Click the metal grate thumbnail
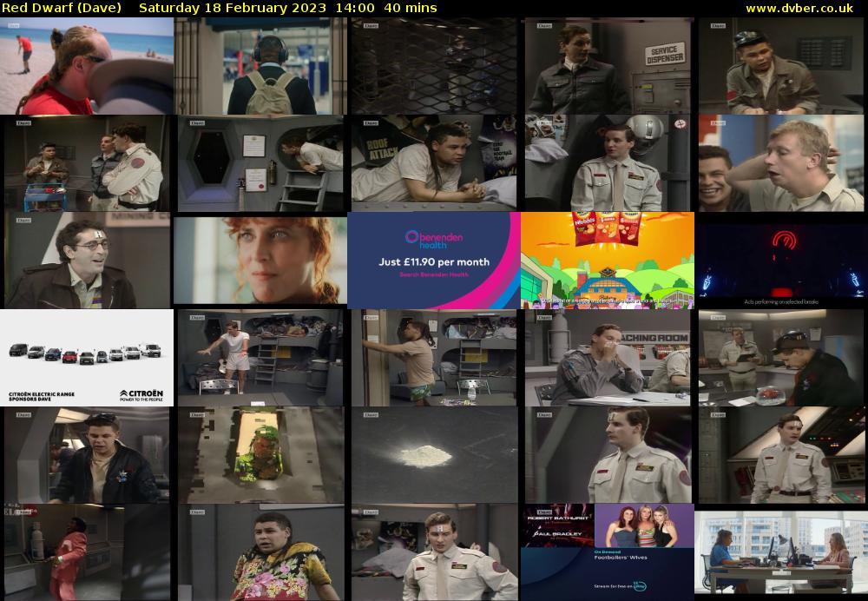Viewport: 868px width, 601px height. click(434, 66)
